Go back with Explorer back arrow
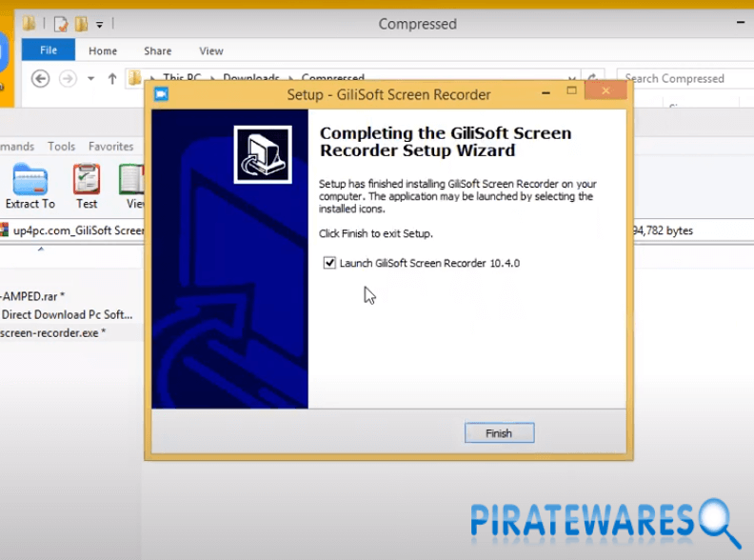 tap(40, 79)
